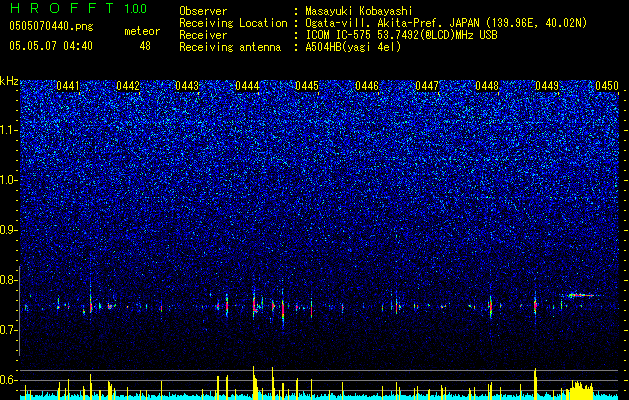Click the 1.0 kHz frequency label
The width and height of the screenshot is (629, 400).
tap(9, 180)
